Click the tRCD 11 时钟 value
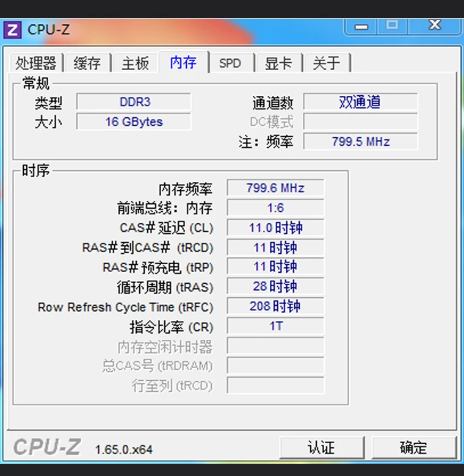Viewport: 464px width, 476px height. pyautogui.click(x=275, y=247)
